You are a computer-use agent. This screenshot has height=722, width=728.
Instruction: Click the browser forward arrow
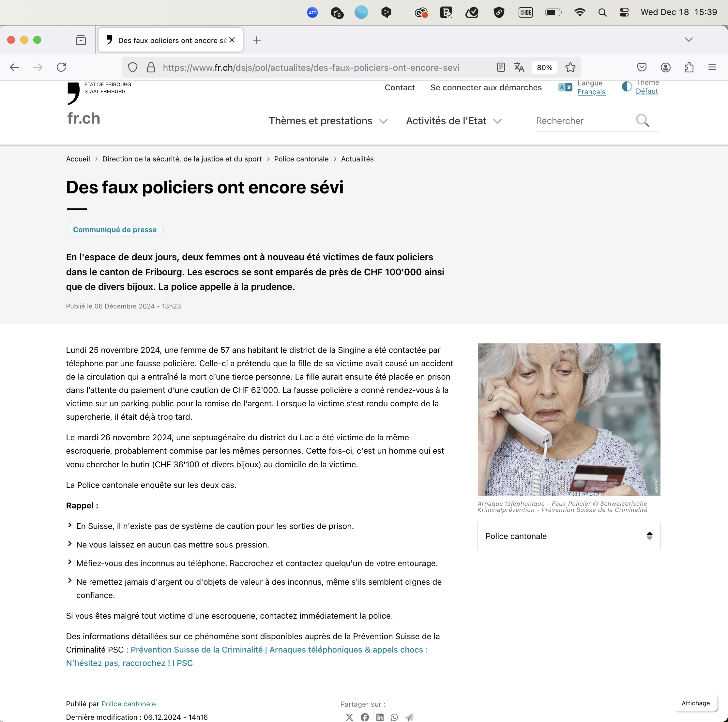(x=38, y=68)
